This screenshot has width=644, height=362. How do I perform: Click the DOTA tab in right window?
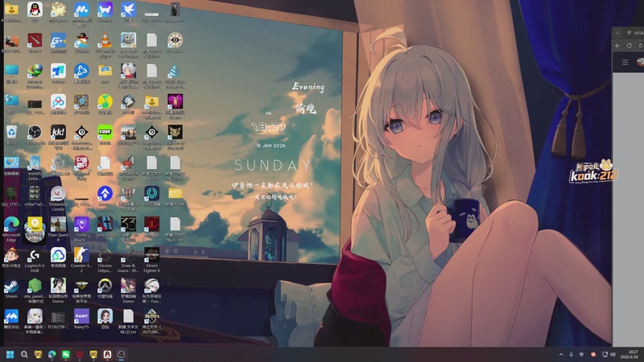pyautogui.click(x=635, y=33)
